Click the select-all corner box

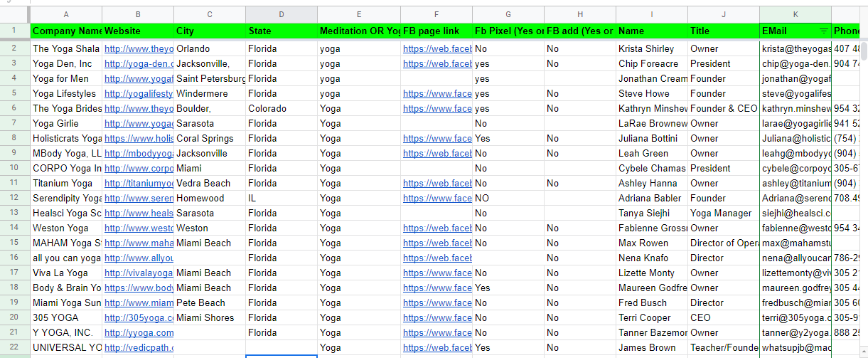point(15,14)
